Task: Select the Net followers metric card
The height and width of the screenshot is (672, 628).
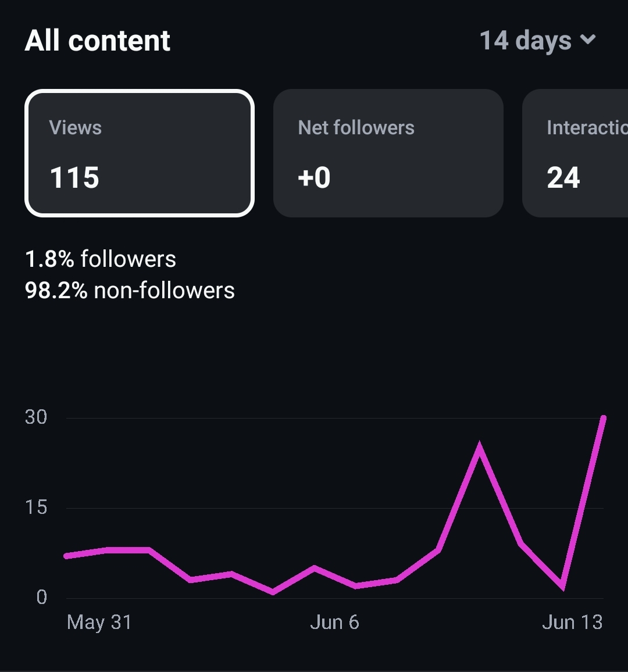Action: tap(388, 153)
